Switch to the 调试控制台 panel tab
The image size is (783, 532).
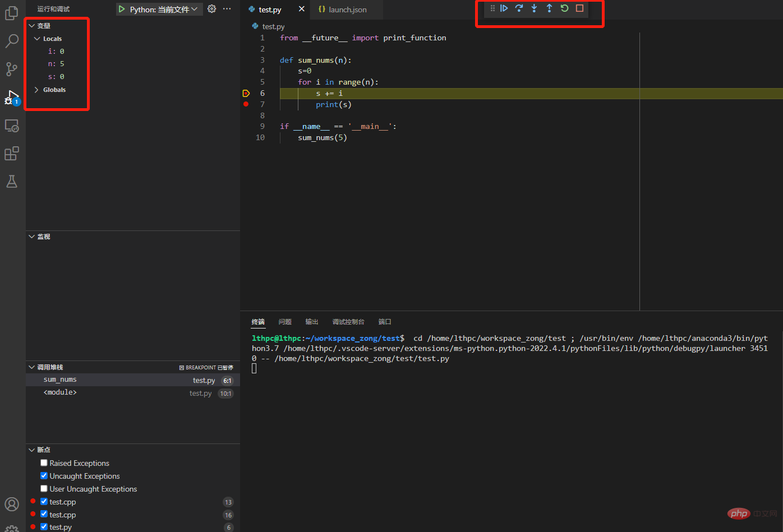[348, 322]
